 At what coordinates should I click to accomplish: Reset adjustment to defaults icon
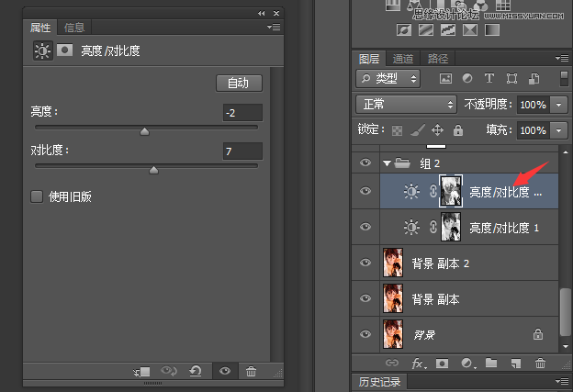196,372
